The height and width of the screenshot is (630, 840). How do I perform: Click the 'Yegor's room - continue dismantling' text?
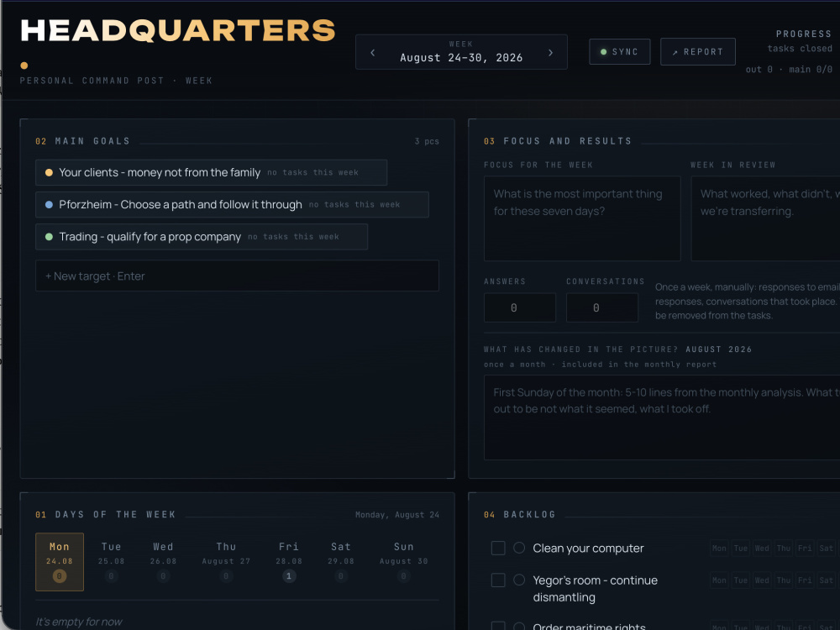click(x=596, y=588)
